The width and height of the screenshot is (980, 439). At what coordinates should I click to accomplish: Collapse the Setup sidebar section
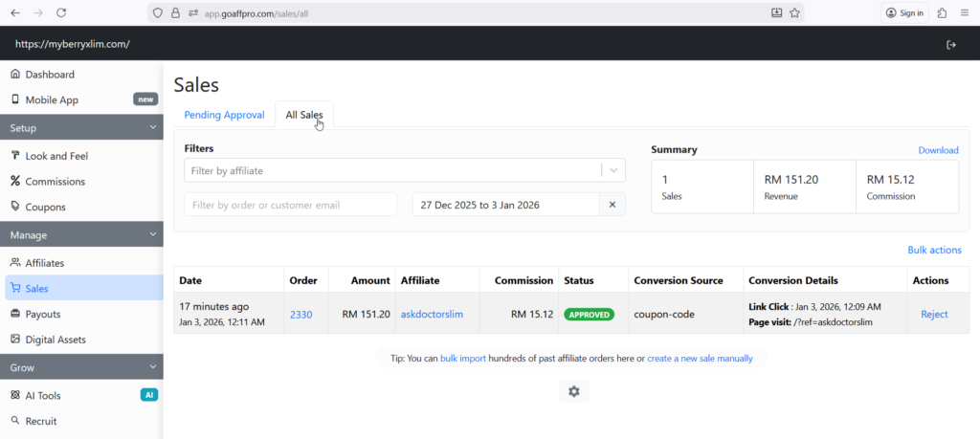152,127
